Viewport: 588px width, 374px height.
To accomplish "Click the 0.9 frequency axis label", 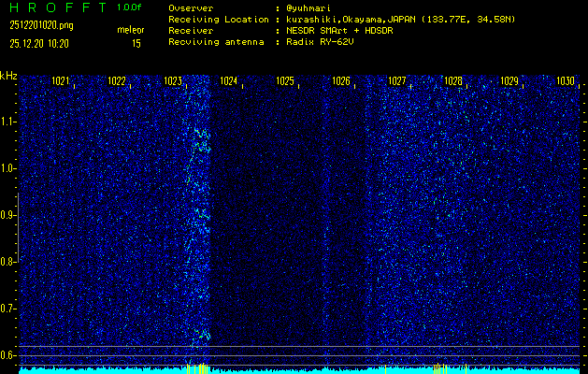I will [7, 215].
